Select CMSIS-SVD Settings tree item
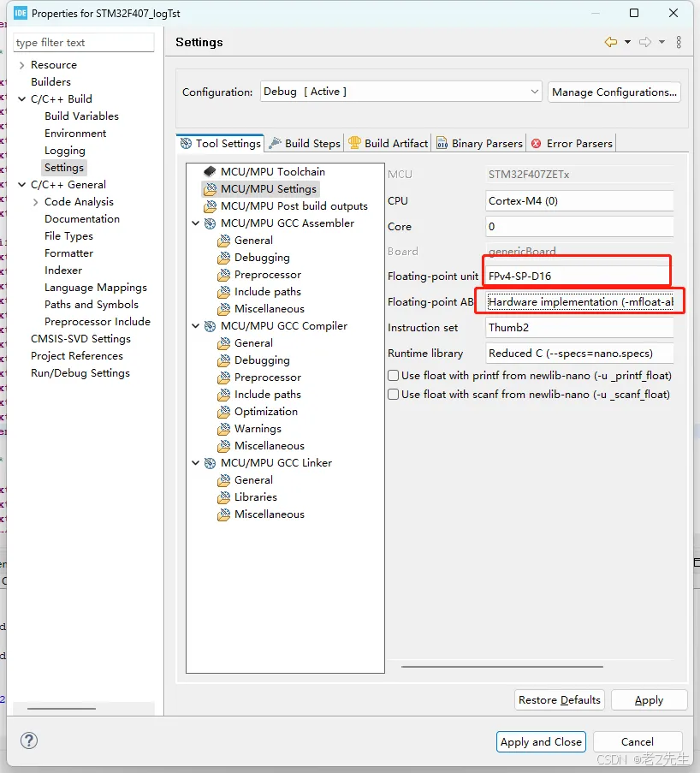Viewport: 700px width, 773px height. (x=80, y=339)
